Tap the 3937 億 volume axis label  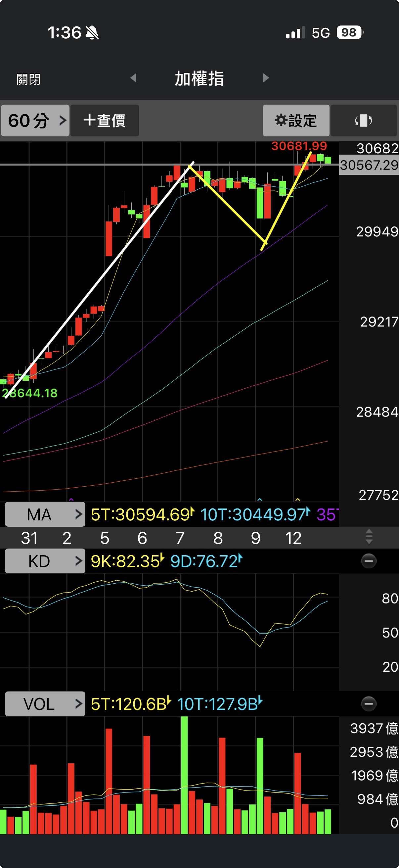pos(374,729)
